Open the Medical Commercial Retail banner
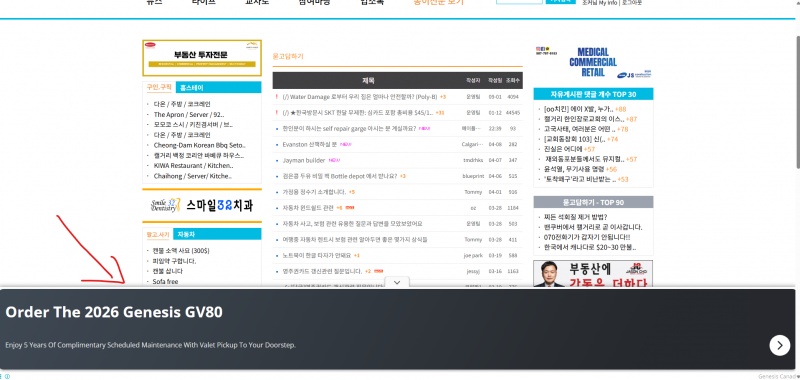 pyautogui.click(x=593, y=63)
